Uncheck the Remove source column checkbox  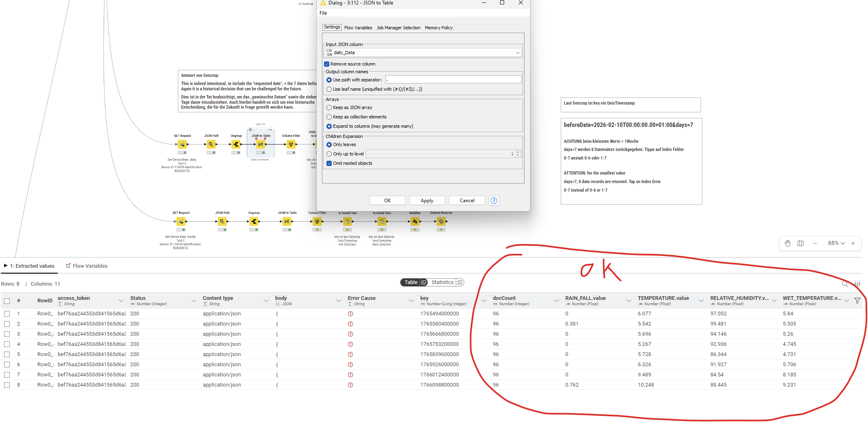pos(327,64)
